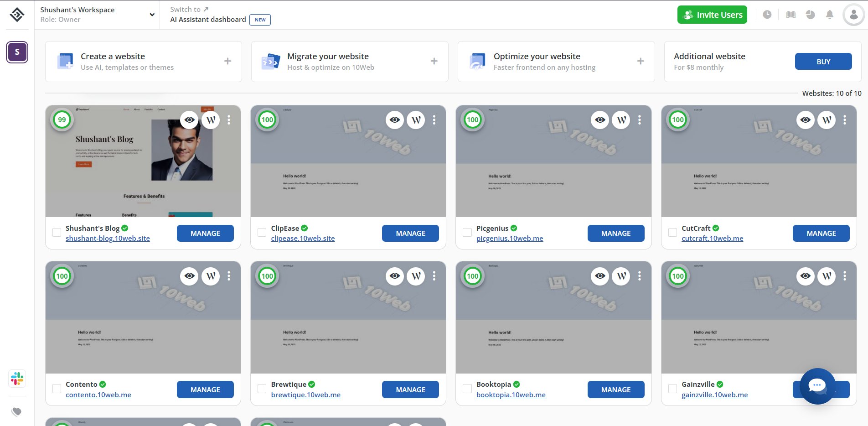
Task: Preview Shushant's Blog with eye icon
Action: tap(190, 120)
